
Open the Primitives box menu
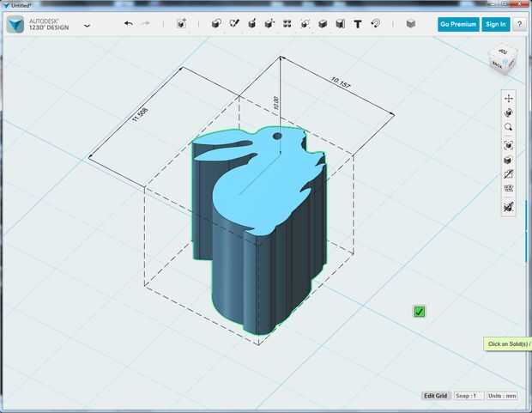215,24
